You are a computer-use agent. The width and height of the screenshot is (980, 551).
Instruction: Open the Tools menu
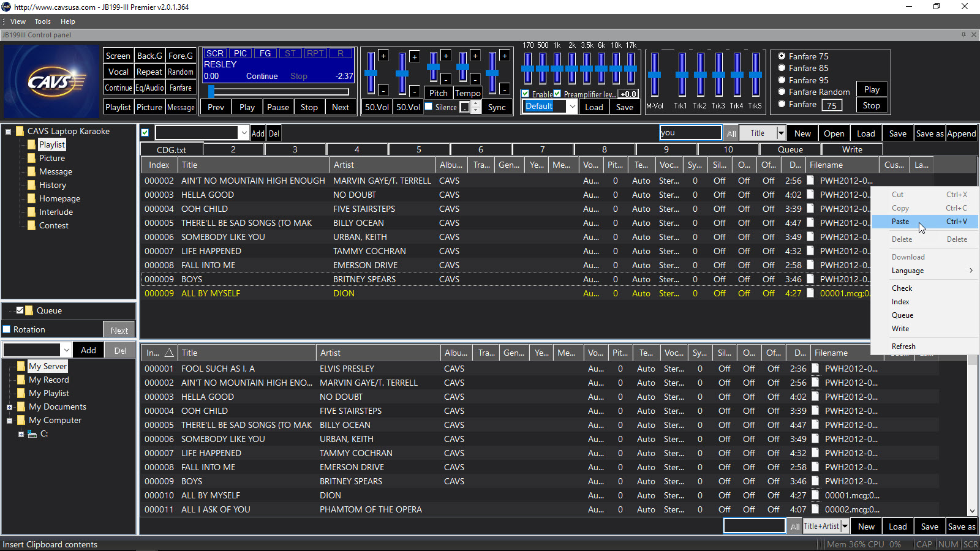click(43, 21)
